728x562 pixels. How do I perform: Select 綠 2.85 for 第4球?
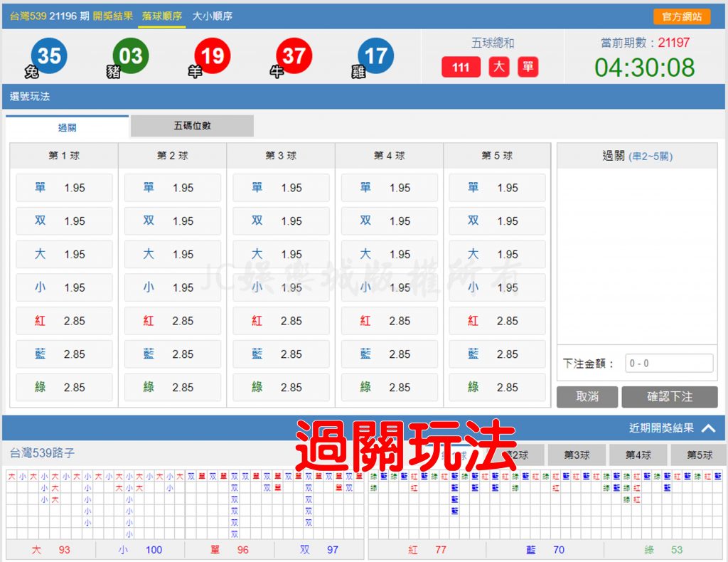390,388
